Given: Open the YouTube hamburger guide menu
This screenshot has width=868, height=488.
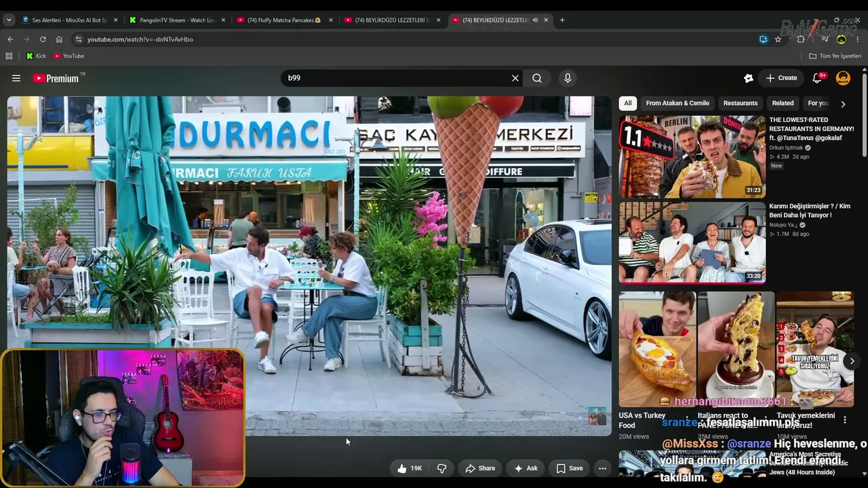Looking at the screenshot, I should coord(16,78).
